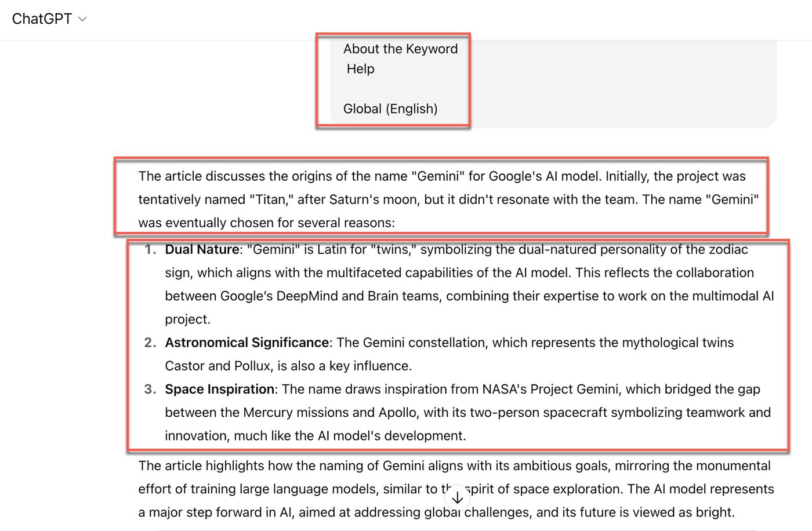Open the ChatGPT model selector dropdown
The width and height of the screenshot is (812, 531).
[x=49, y=19]
